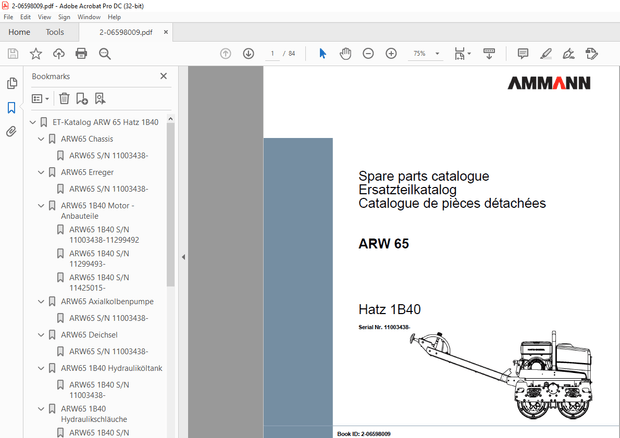The image size is (620, 438).
Task: Close the Bookmarks panel
Action: point(163,76)
